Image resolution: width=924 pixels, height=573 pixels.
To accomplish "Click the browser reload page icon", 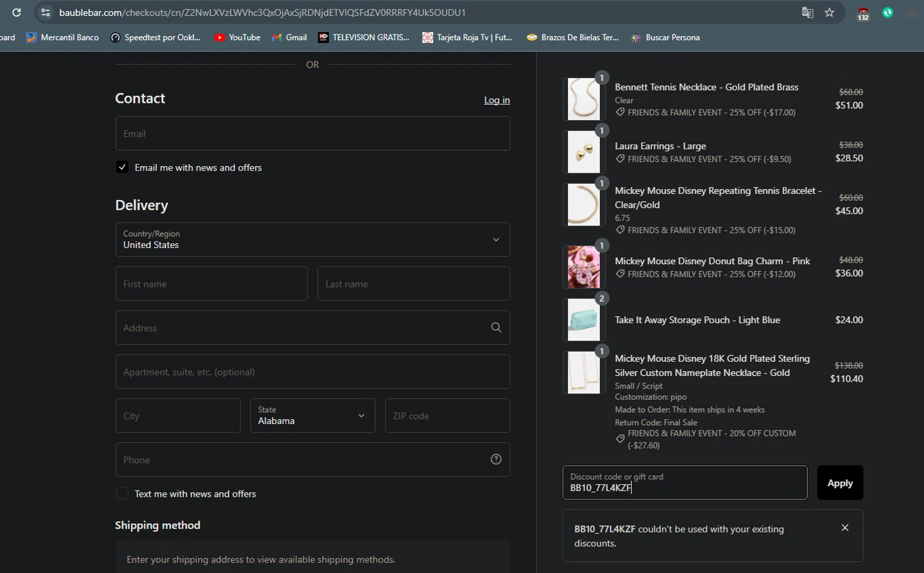I will click(17, 12).
